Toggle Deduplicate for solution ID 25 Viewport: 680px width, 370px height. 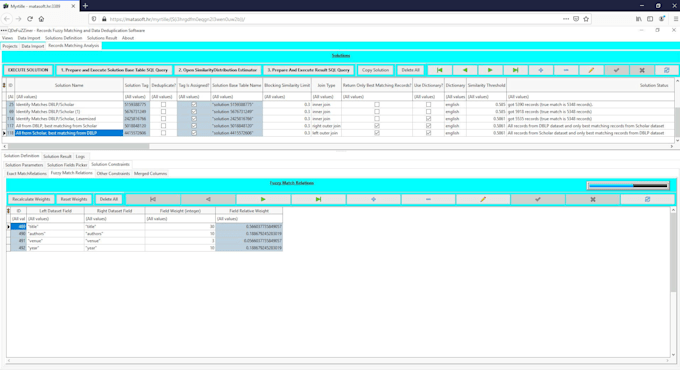[163, 105]
